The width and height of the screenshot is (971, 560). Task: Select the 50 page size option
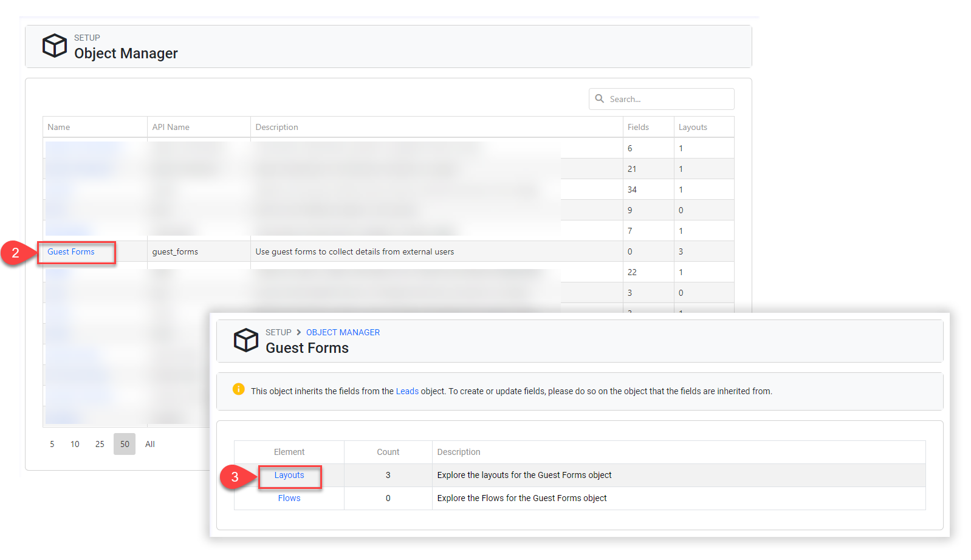tap(125, 444)
